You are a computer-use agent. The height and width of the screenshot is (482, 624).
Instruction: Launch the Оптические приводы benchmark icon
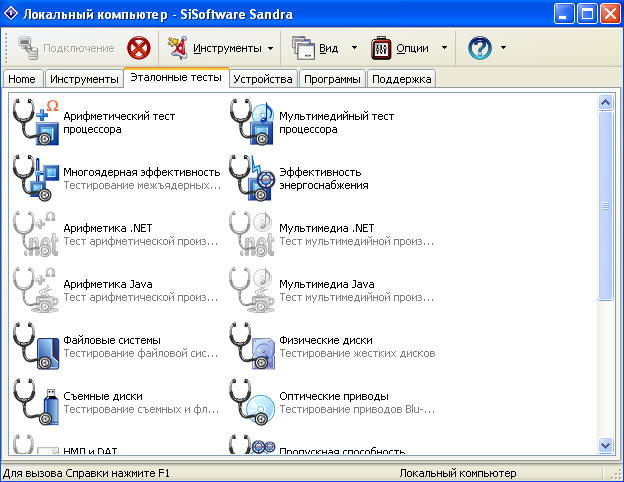click(252, 402)
